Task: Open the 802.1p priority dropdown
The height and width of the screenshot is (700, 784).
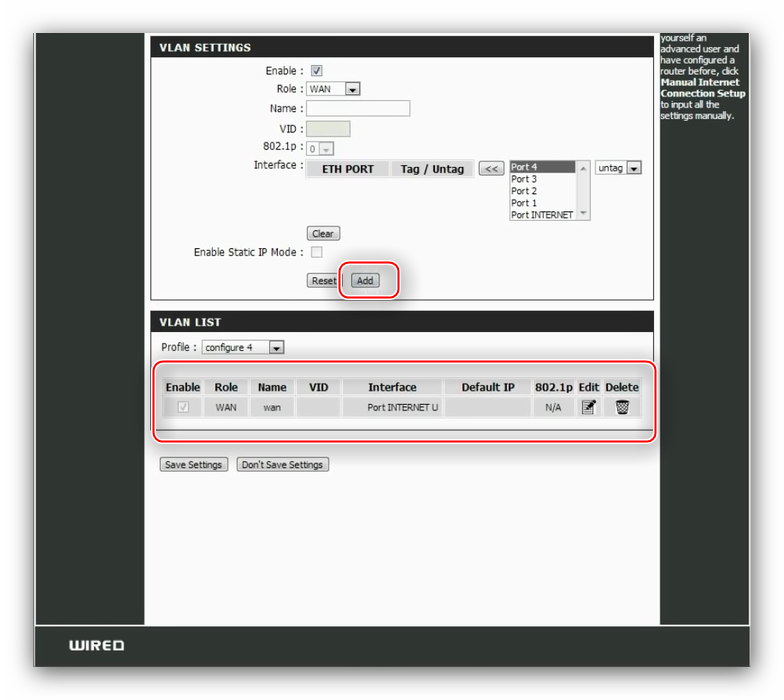Action: 320,148
